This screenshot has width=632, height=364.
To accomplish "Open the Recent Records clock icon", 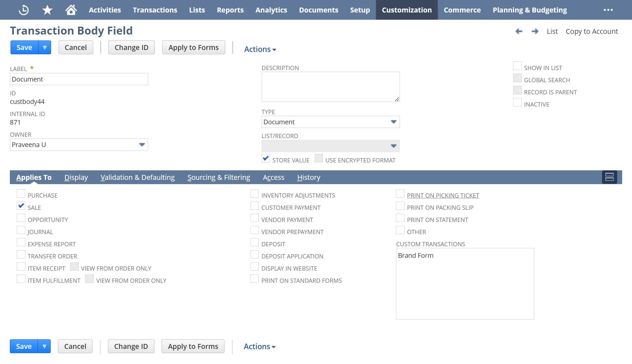I will [x=23, y=10].
